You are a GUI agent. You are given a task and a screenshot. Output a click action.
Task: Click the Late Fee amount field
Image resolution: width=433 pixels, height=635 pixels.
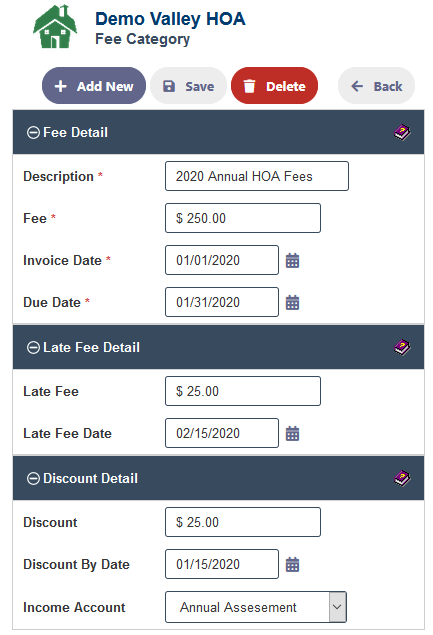pos(243,391)
